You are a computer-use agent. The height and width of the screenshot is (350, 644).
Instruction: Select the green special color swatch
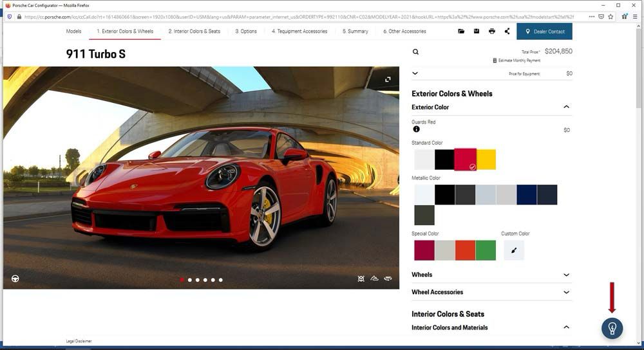486,250
